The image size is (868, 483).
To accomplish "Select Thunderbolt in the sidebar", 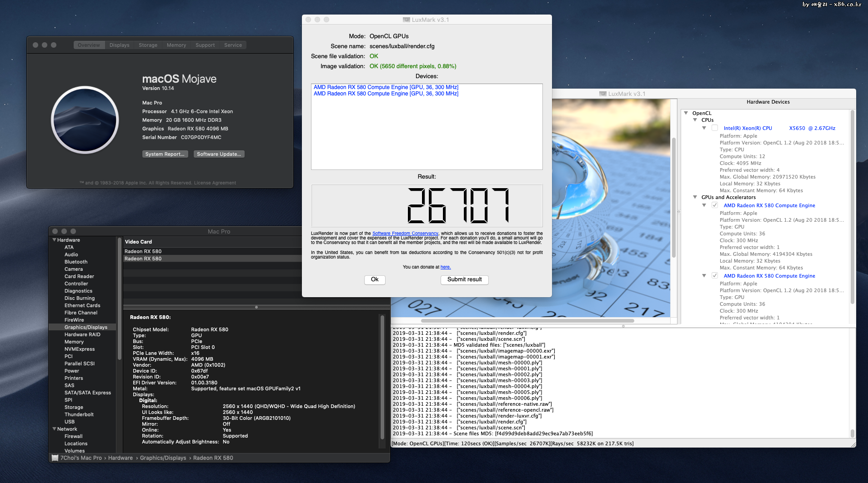I will pos(79,414).
